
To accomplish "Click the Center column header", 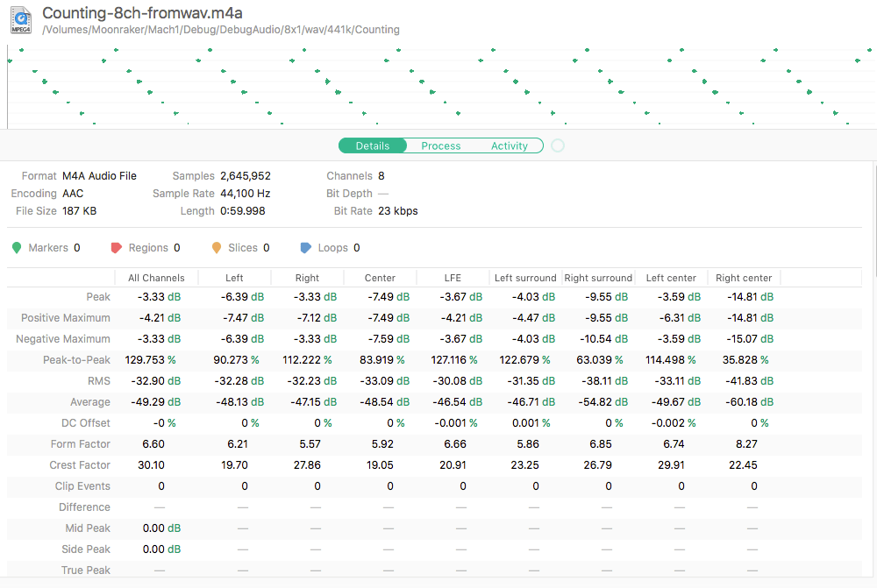I will (x=380, y=278).
